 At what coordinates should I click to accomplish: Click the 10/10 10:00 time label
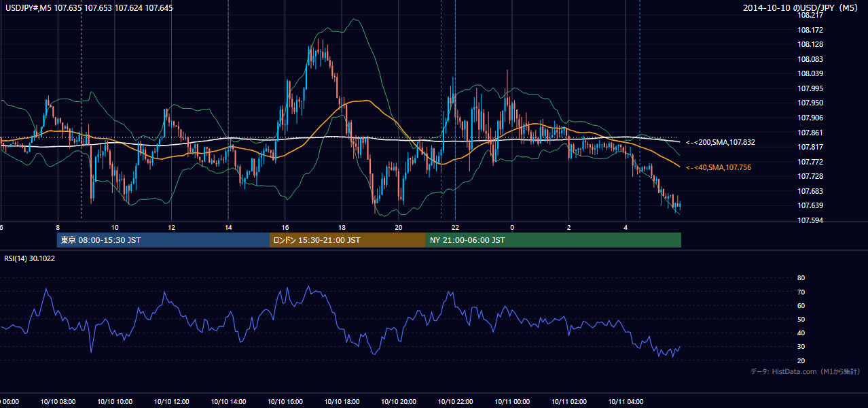click(x=114, y=402)
